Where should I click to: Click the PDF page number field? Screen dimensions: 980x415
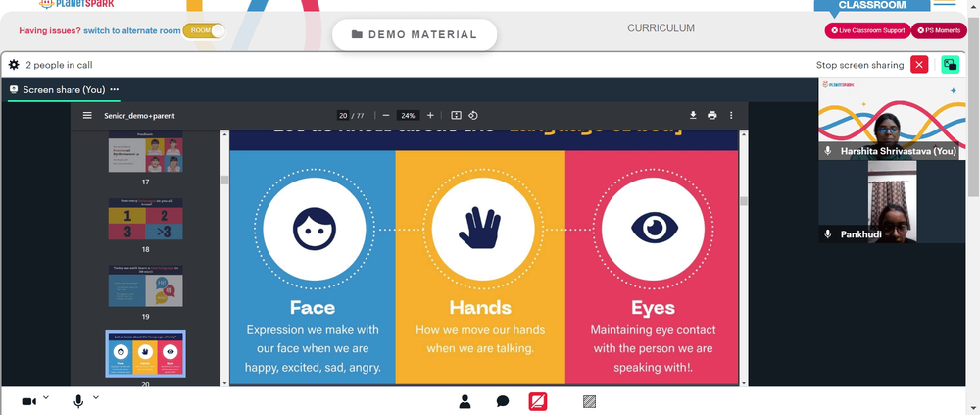[x=342, y=115]
